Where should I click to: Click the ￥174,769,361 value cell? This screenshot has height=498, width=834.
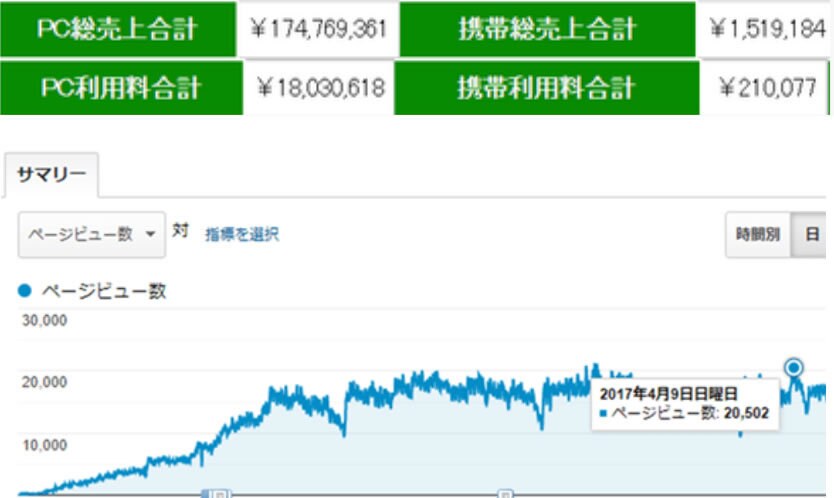click(x=318, y=29)
